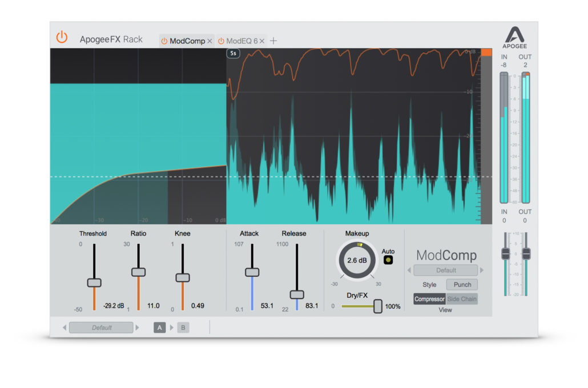Select next ModComp preset arrow

pyautogui.click(x=482, y=270)
